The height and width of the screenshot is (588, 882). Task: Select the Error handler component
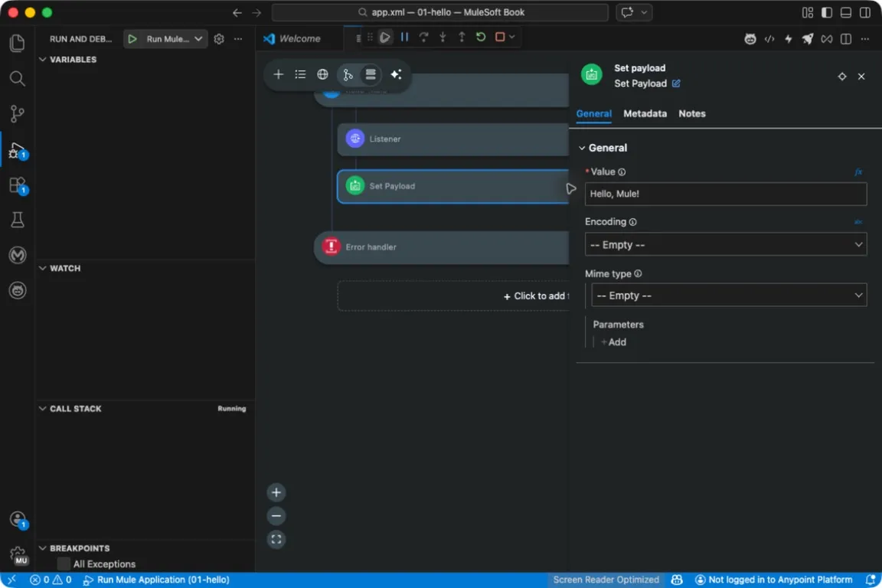coord(442,247)
